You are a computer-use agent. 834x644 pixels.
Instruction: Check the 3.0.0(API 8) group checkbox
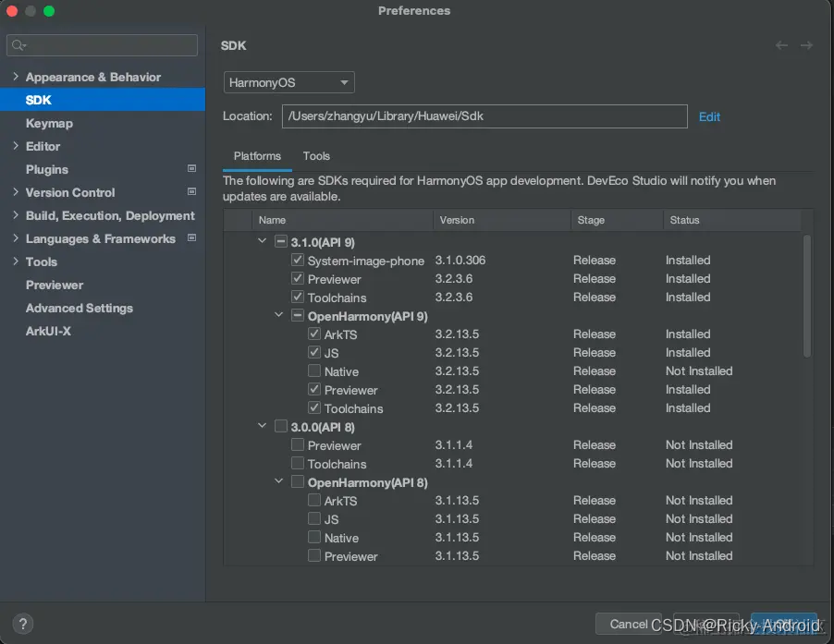(x=281, y=426)
